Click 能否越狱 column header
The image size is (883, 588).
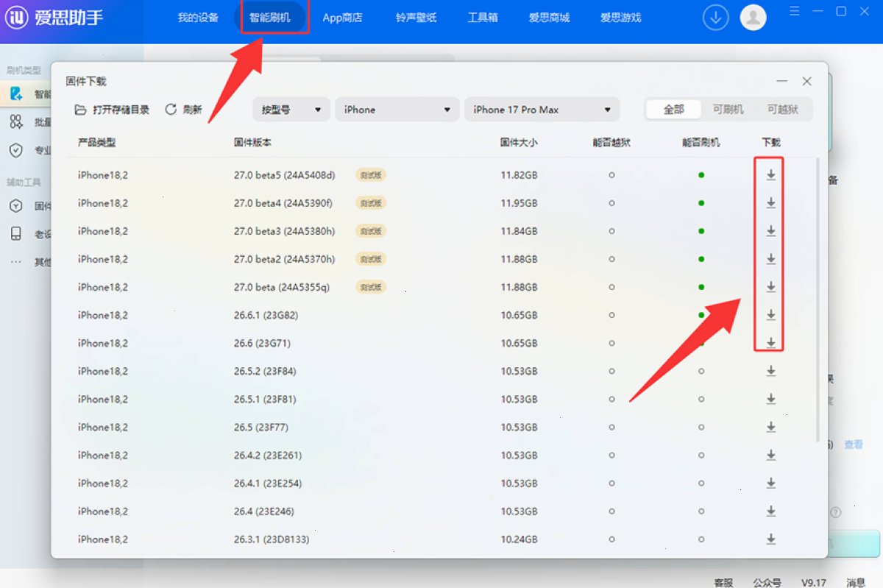[x=611, y=142]
